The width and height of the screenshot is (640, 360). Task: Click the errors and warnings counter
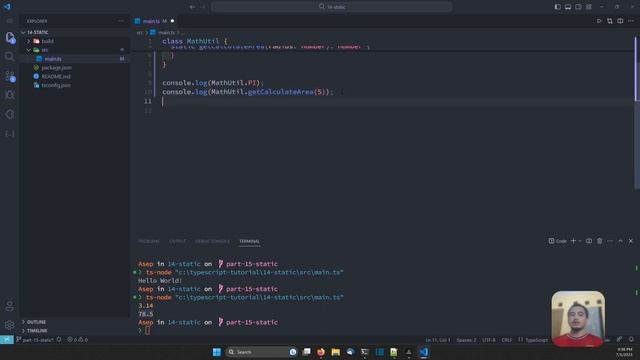pyautogui.click(x=77, y=340)
